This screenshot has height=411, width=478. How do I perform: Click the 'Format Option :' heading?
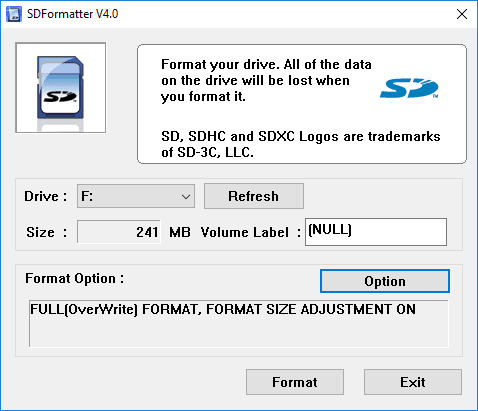click(x=75, y=278)
